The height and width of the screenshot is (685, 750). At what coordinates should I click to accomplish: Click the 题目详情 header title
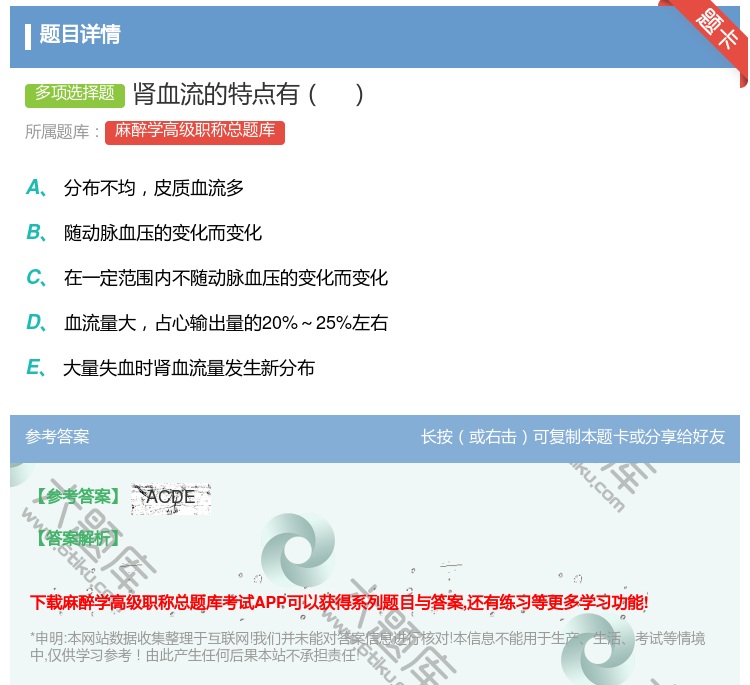(x=80, y=34)
